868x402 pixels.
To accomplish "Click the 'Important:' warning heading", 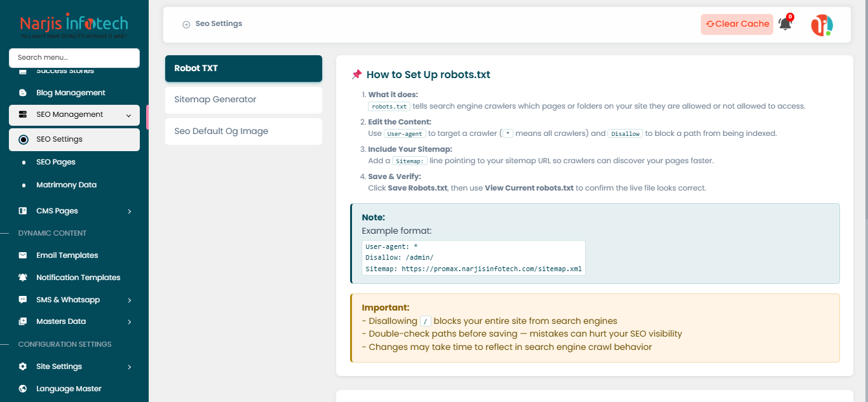I will pos(386,307).
